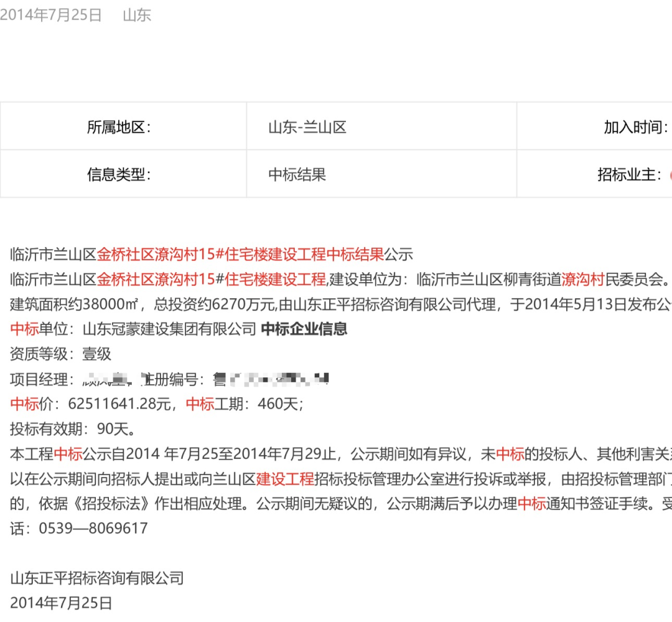Click the 460天 duration value
This screenshot has width=672, height=622.
coord(278,403)
